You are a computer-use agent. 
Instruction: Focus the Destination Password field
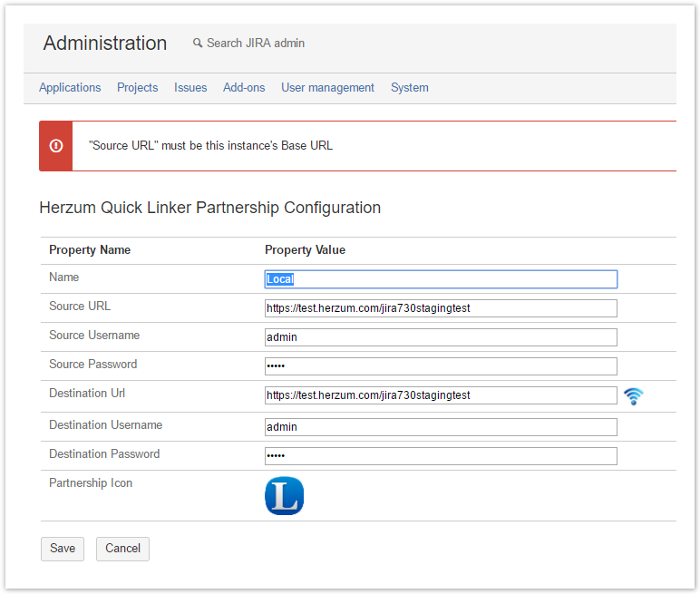(441, 456)
